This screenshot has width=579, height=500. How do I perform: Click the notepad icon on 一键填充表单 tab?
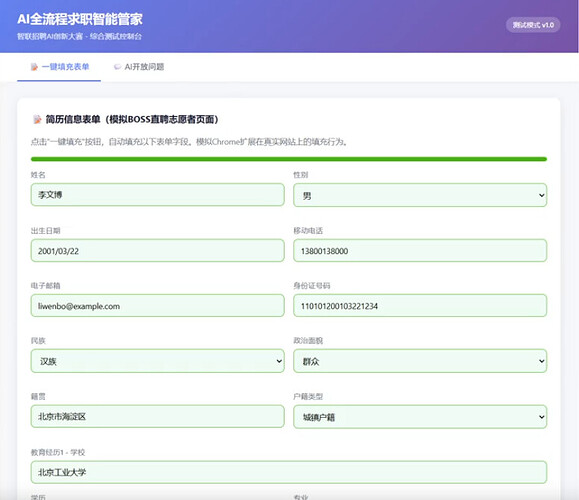click(x=34, y=67)
